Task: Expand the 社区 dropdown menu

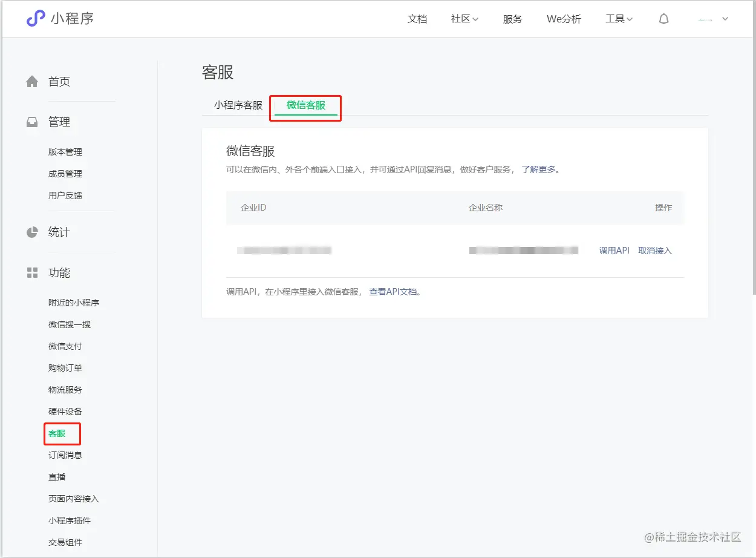Action: [464, 19]
